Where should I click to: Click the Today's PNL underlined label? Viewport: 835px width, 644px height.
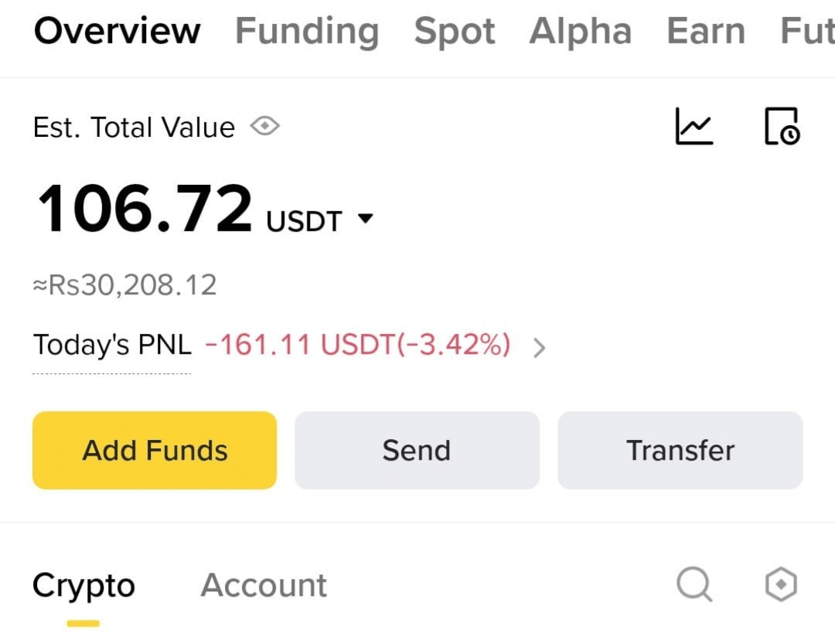[112, 345]
